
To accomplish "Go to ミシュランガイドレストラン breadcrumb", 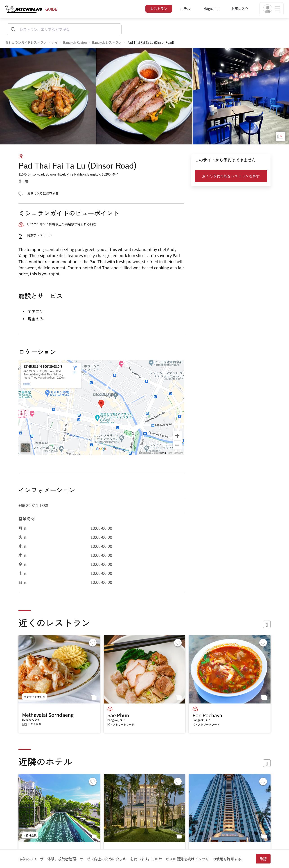I will pos(26,42).
